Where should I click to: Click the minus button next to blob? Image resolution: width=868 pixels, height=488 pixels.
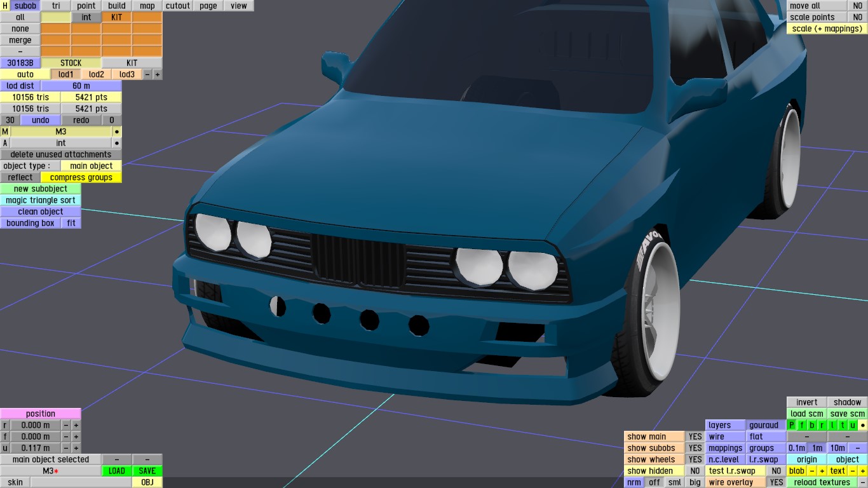click(812, 471)
